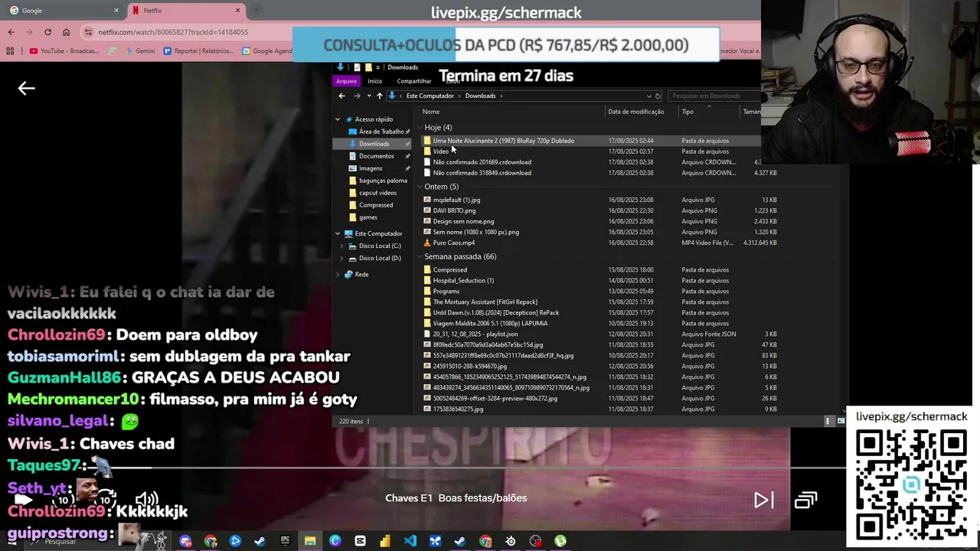Expand the Rede tree node
Screen dimensions: 980x551
[x=338, y=274]
